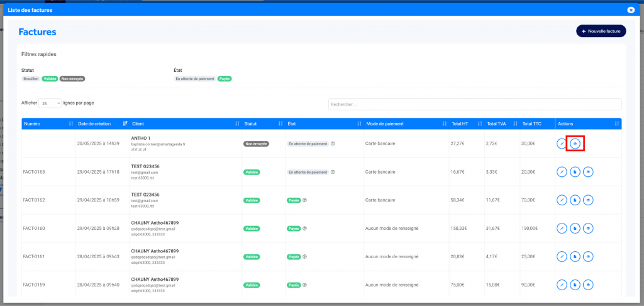Open document icon for invoice FACT-0163
Image resolution: width=644 pixels, height=306 pixels.
[575, 172]
